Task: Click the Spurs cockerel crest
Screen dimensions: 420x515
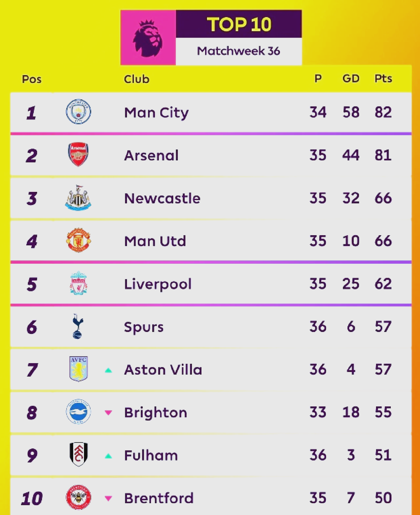Action: point(78,326)
